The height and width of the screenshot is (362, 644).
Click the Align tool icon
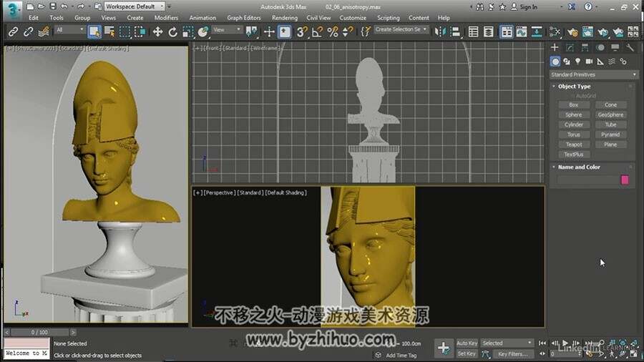click(455, 31)
